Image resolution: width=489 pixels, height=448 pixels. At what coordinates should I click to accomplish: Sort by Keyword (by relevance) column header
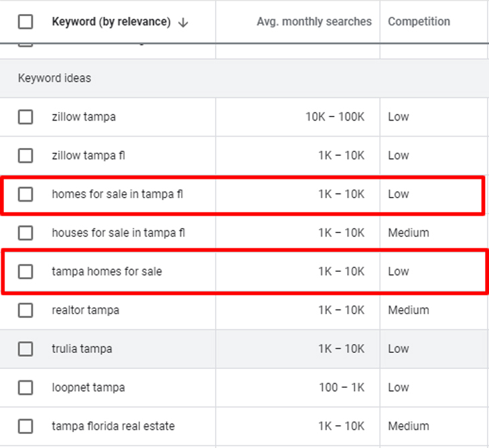[111, 21]
